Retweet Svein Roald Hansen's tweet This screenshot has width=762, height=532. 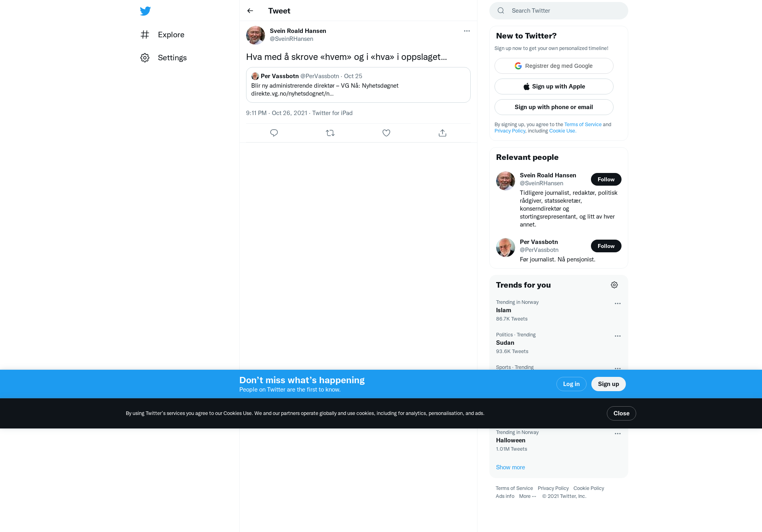330,133
